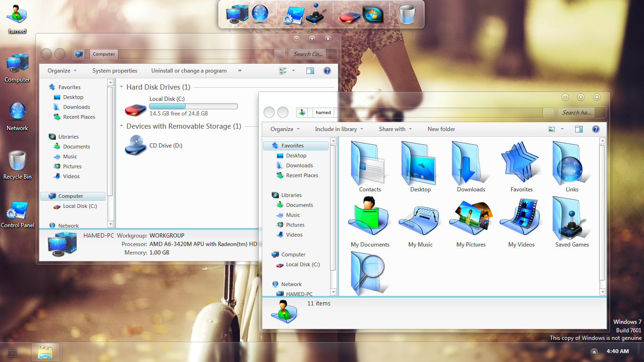The width and height of the screenshot is (644, 362).
Task: Expand the Include in library menu
Action: (339, 129)
